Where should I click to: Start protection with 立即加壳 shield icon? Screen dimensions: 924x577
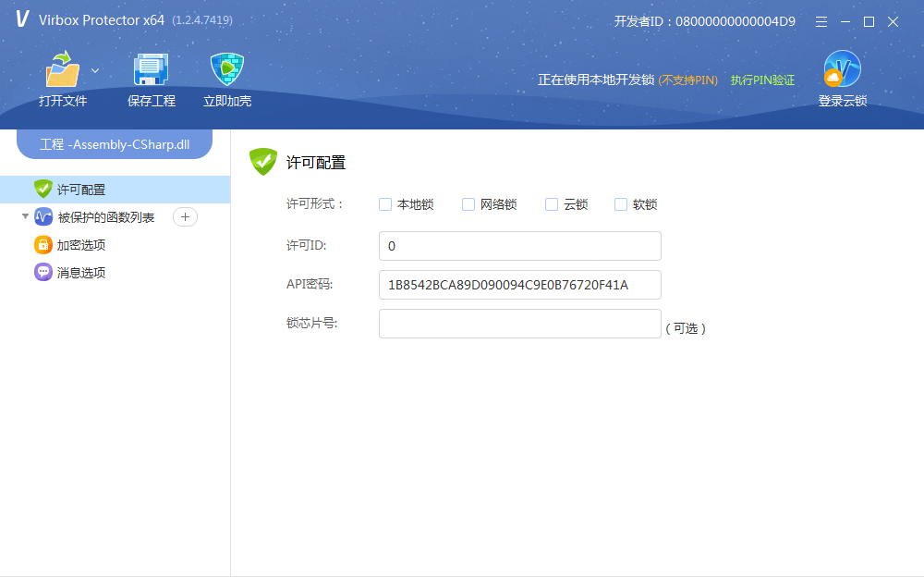coord(227,69)
